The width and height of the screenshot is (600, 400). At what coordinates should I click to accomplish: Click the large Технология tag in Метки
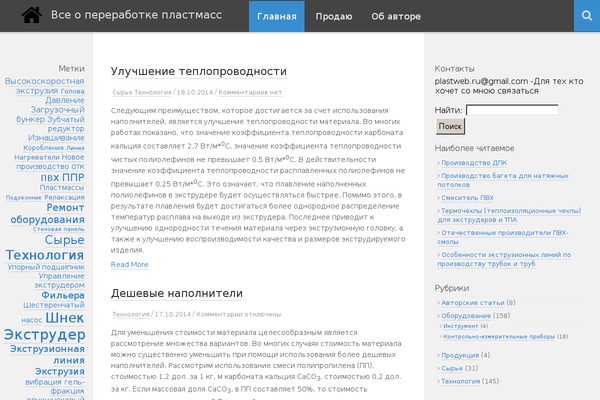(x=44, y=255)
